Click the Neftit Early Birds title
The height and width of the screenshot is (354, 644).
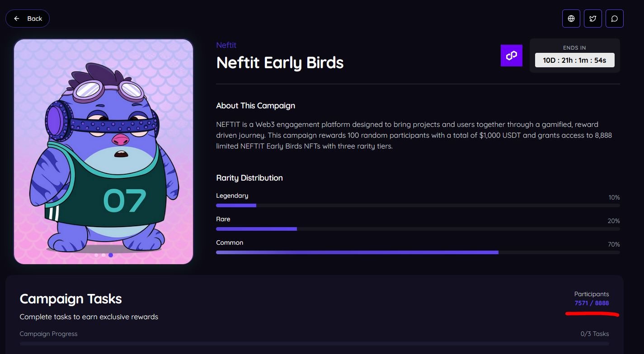[x=280, y=62]
